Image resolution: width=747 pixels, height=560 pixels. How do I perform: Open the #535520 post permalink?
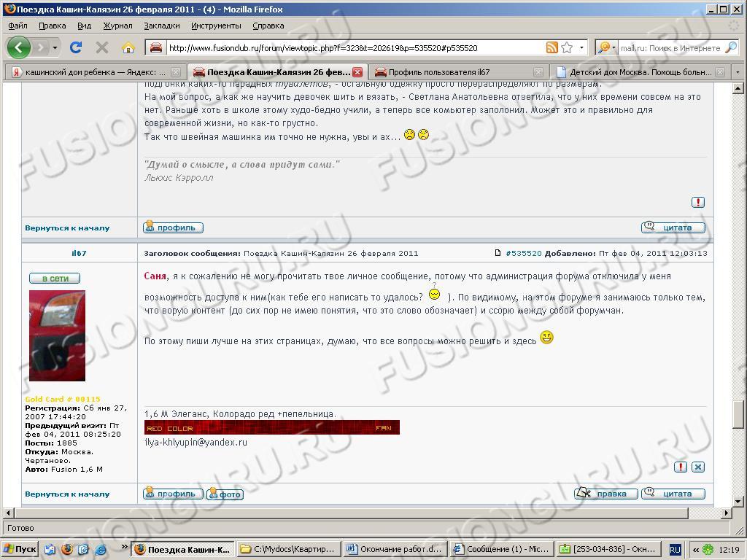tap(524, 253)
